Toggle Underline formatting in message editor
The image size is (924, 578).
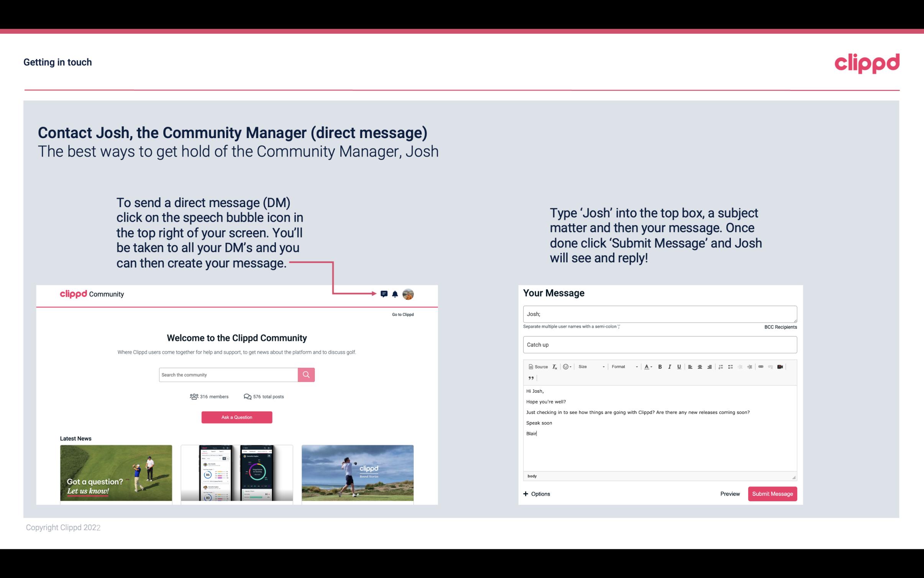(x=680, y=366)
